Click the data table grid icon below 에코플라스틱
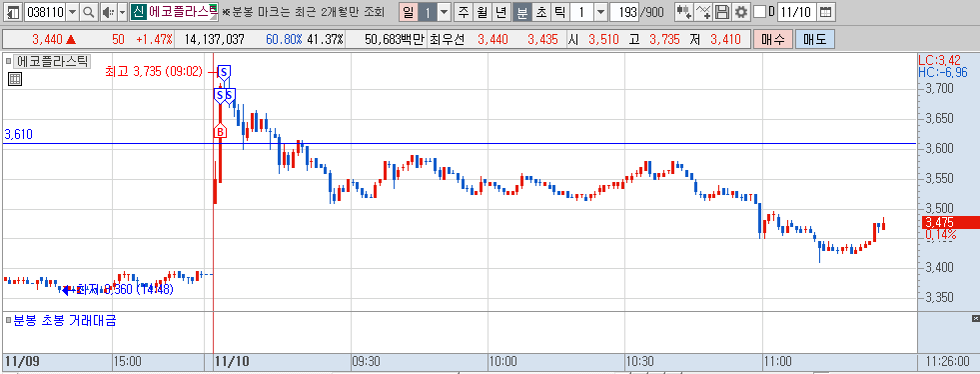Screen dimensions: 980x374 pos(15,79)
